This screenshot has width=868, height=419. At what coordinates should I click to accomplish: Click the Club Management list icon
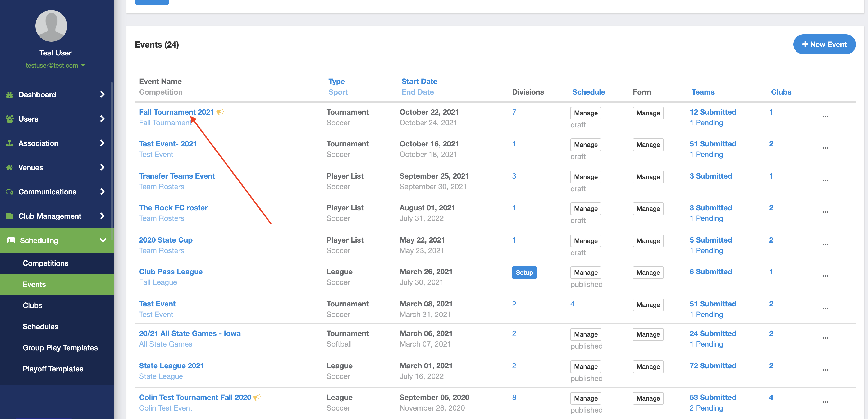10,216
